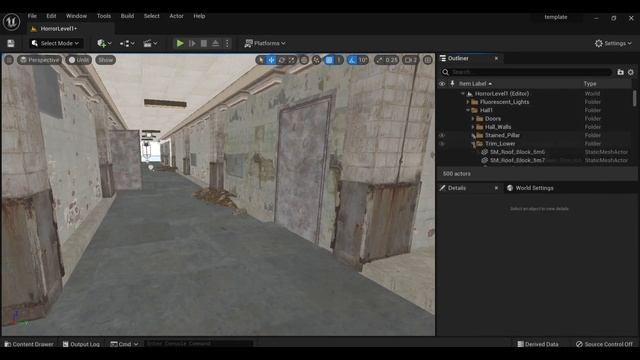640x360 pixels.
Task: Open the Cinematics clapperboard dropdown
Action: [150, 43]
